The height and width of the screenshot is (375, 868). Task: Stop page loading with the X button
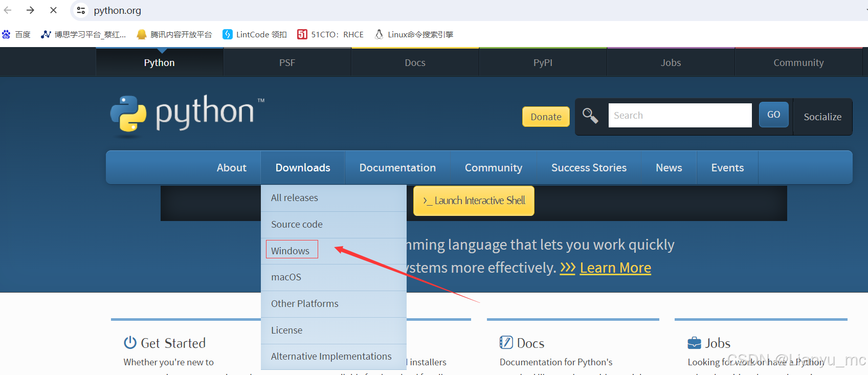[53, 10]
